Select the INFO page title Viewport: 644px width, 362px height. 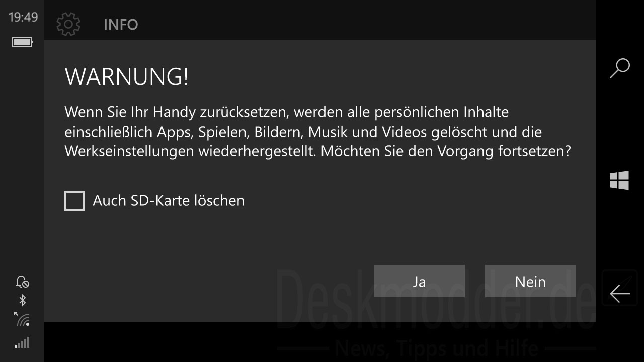(121, 25)
